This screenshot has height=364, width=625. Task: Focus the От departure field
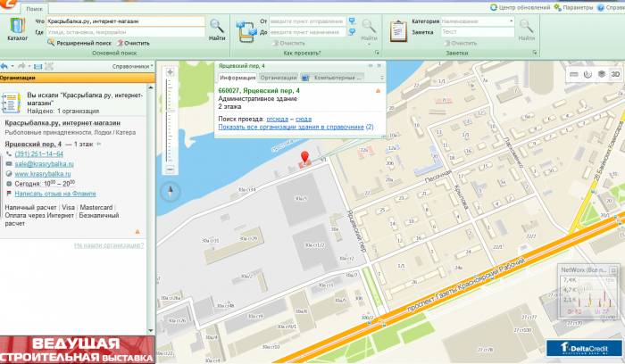coord(307,21)
